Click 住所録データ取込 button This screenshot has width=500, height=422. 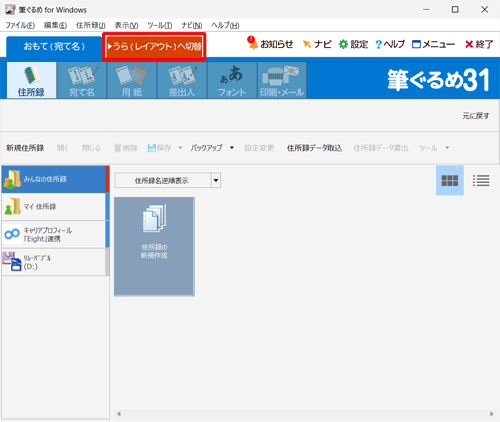(314, 148)
